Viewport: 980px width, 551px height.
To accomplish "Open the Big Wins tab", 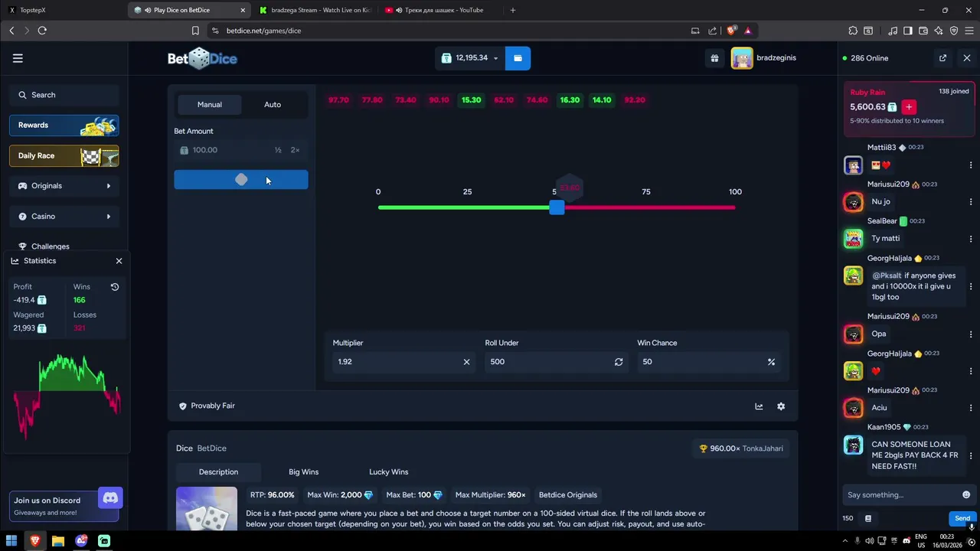I will point(303,472).
